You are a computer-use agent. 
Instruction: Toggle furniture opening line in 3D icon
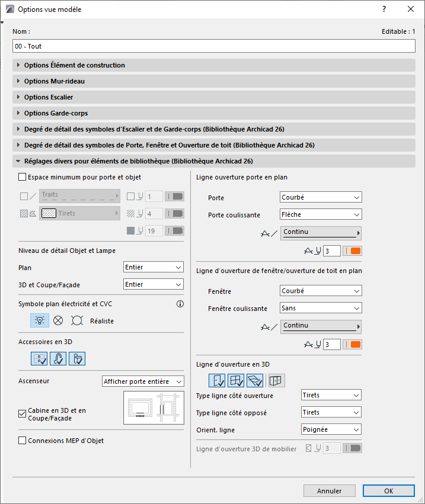pyautogui.click(x=276, y=381)
